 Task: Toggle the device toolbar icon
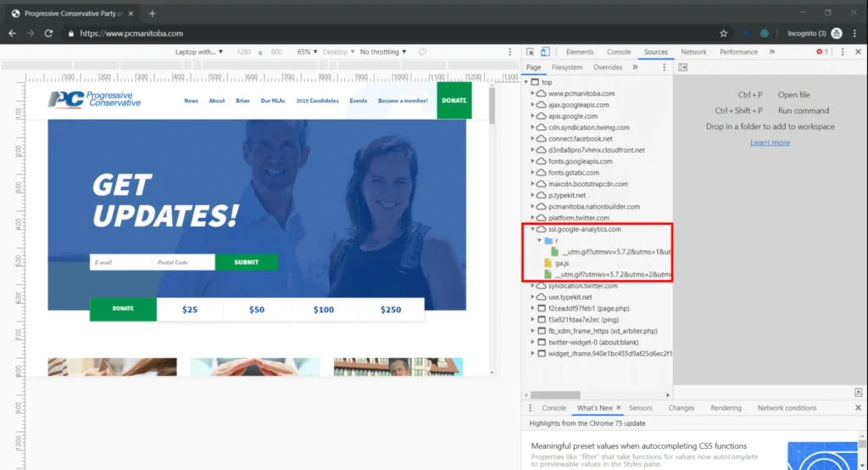(545, 52)
